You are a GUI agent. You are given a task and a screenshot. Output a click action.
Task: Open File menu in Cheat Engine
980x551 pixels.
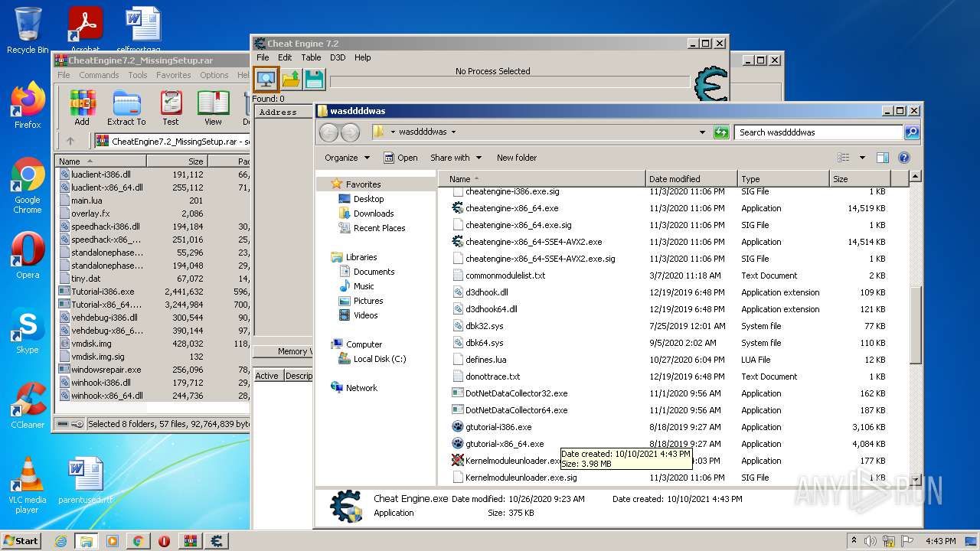[x=263, y=57]
